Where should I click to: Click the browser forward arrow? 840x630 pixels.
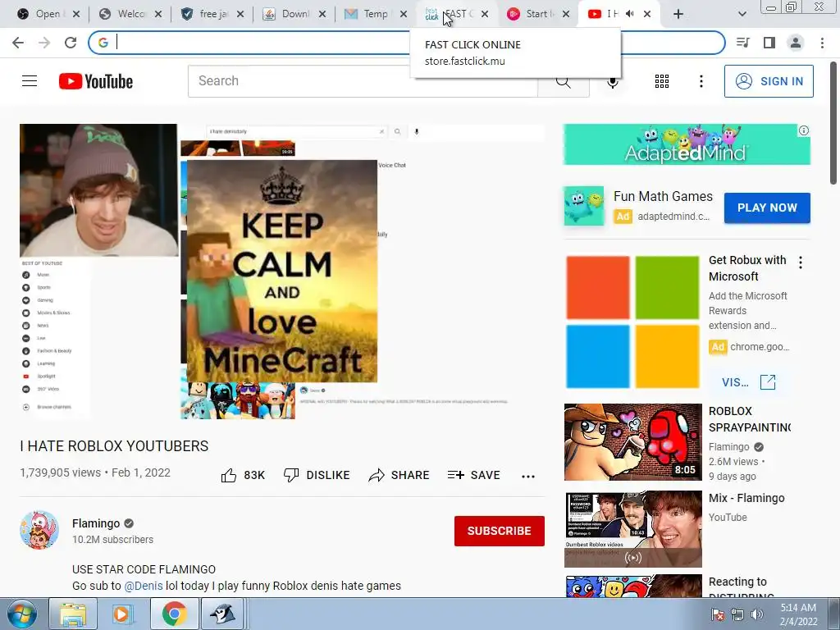tap(44, 43)
